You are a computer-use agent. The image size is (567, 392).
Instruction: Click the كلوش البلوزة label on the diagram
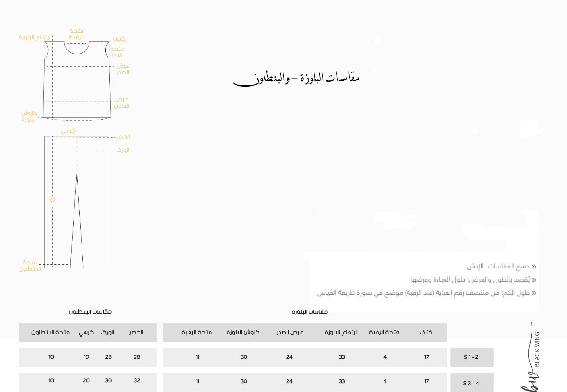click(x=29, y=116)
